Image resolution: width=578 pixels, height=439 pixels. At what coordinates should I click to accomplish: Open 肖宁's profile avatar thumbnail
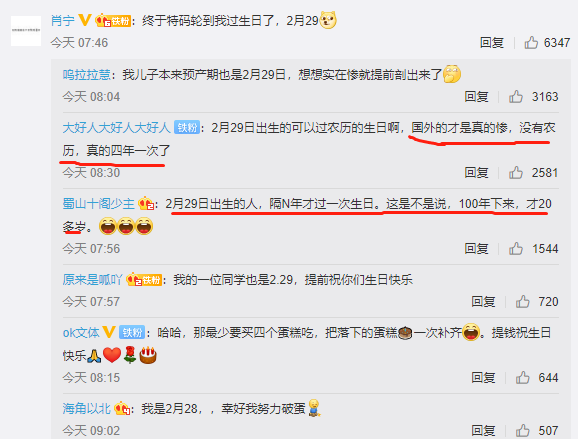point(26,31)
